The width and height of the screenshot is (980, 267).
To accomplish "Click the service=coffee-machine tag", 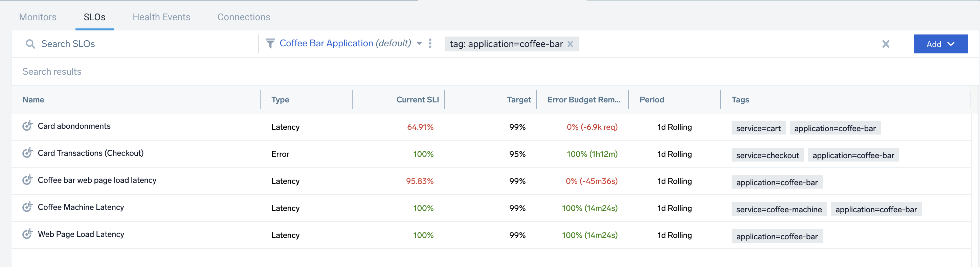I will tap(779, 209).
